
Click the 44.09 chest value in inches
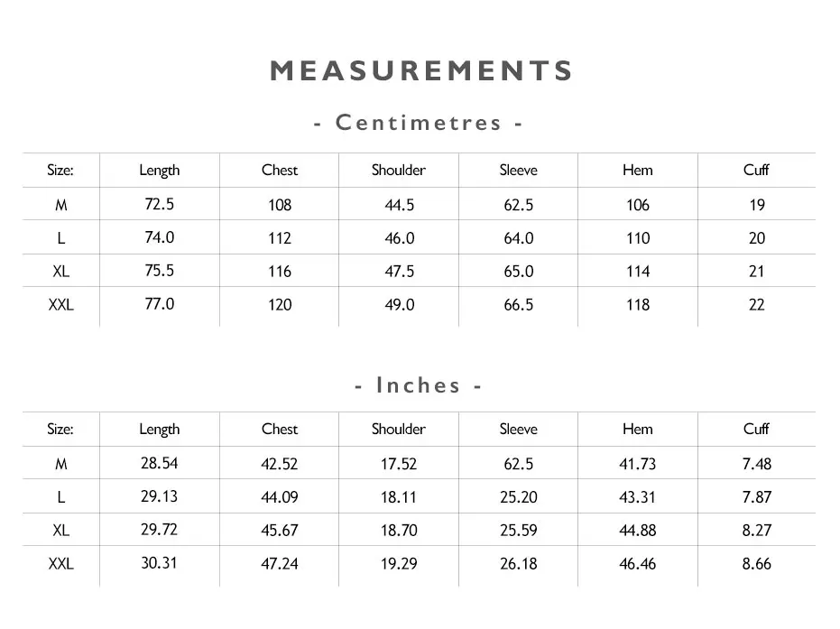pyautogui.click(x=280, y=496)
